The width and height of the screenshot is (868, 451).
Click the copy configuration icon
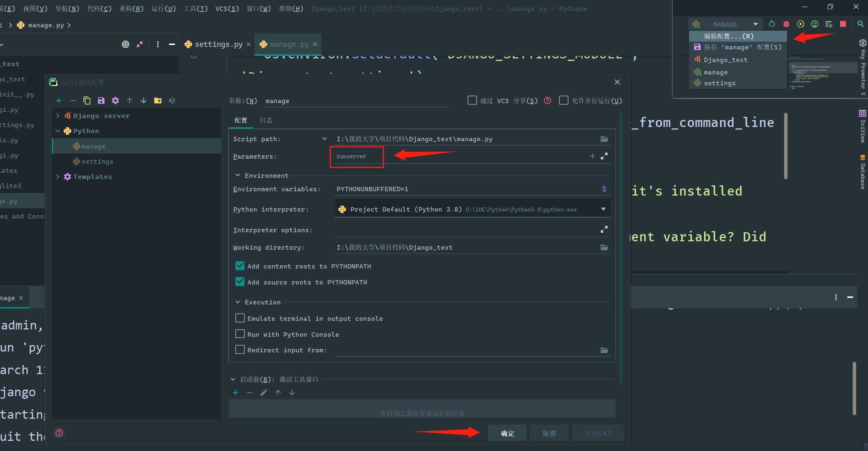point(87,101)
